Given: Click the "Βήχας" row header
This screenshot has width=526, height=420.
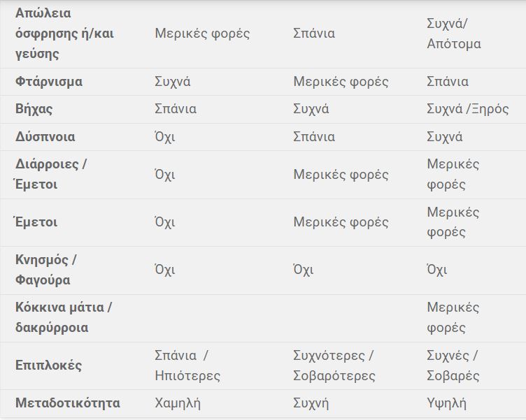Looking at the screenshot, I should pos(34,109).
